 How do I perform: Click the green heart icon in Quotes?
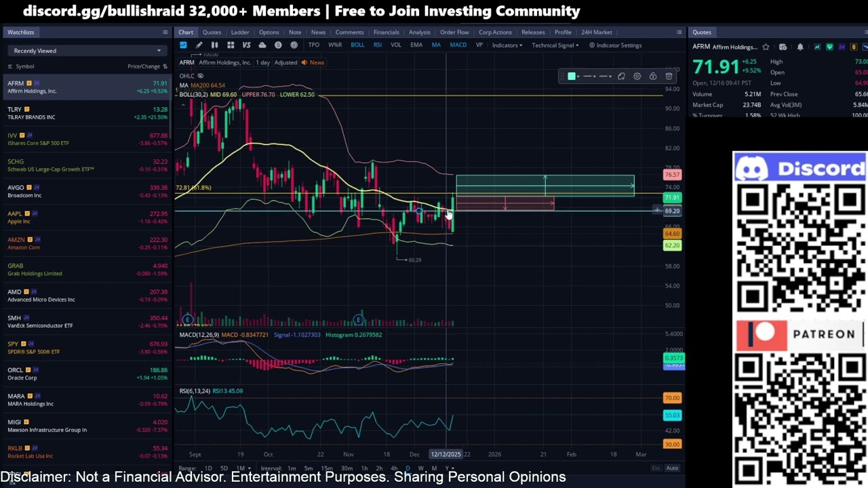(x=829, y=47)
